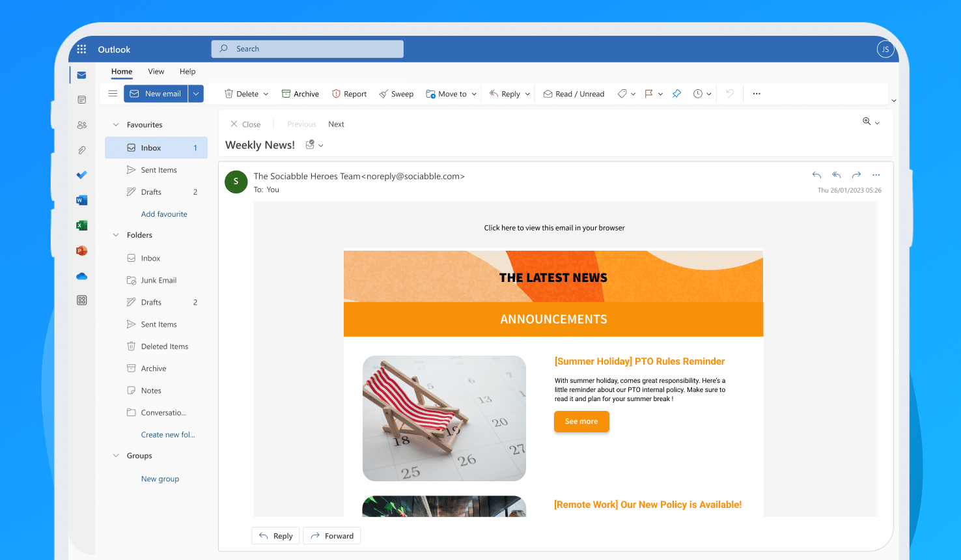Open People contacts in the left rail
This screenshot has width=961, height=560.
point(81,125)
